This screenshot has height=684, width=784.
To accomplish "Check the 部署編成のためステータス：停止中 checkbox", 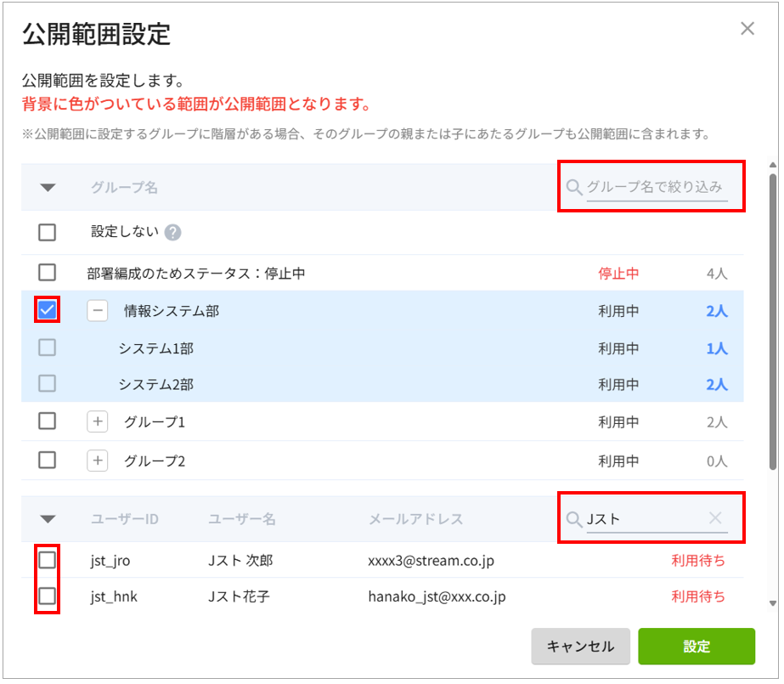I will pyautogui.click(x=47, y=273).
